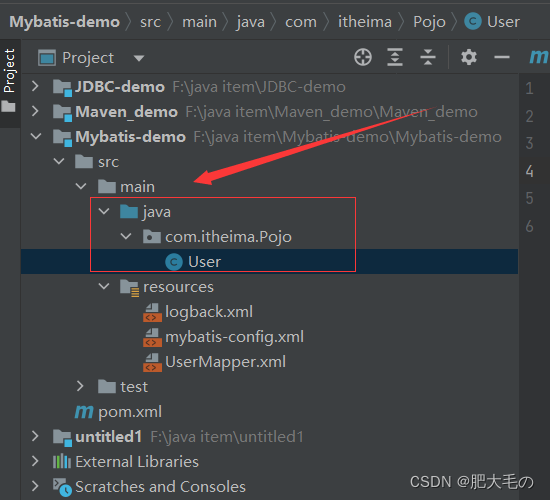The width and height of the screenshot is (550, 500).
Task: Click the JDBC-demo module folder icon
Action: tap(62, 87)
